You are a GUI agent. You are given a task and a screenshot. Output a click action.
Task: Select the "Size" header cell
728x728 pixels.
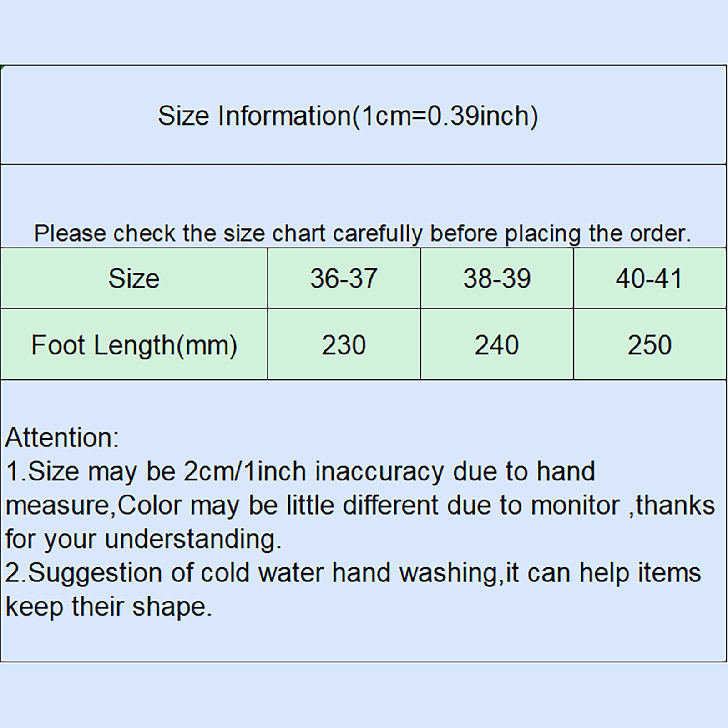[134, 278]
